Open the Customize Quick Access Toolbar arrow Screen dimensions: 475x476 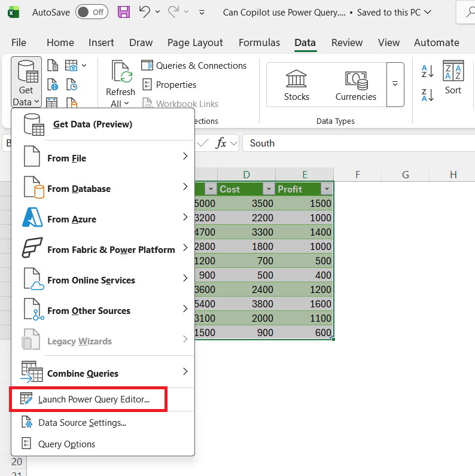point(202,13)
